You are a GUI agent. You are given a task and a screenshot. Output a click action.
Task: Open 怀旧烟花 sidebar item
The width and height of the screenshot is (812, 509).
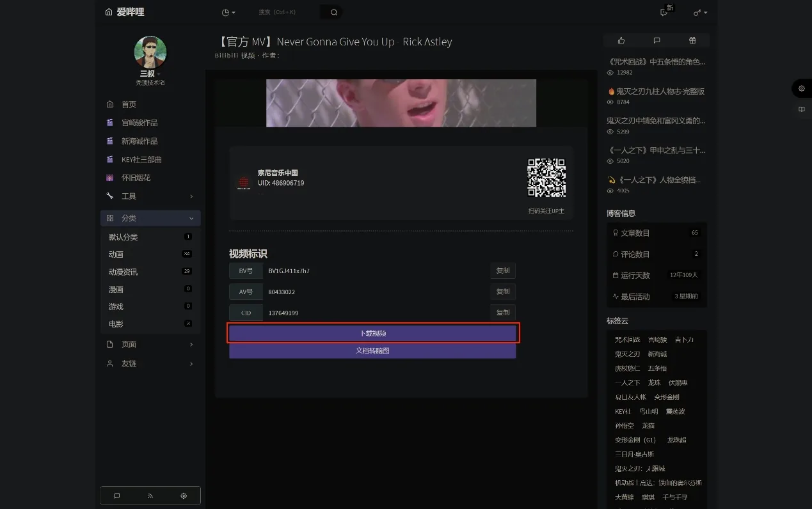[x=150, y=178]
